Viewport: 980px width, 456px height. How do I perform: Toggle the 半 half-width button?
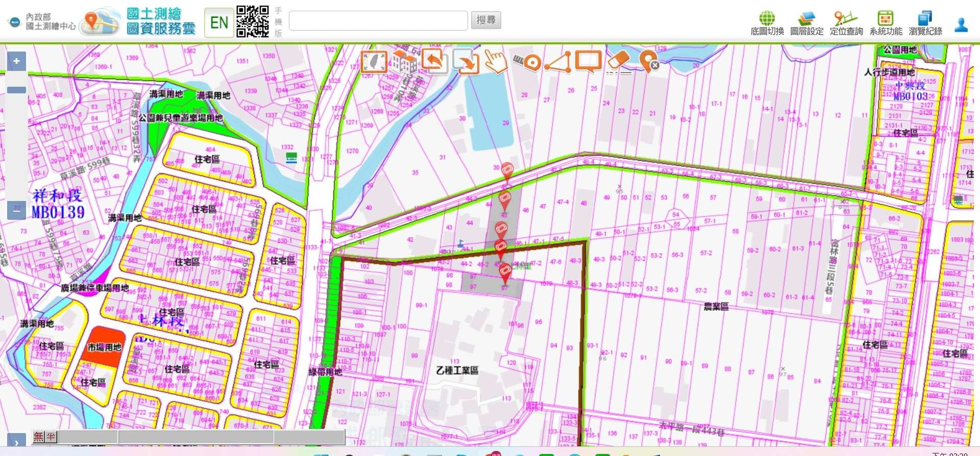click(x=51, y=437)
